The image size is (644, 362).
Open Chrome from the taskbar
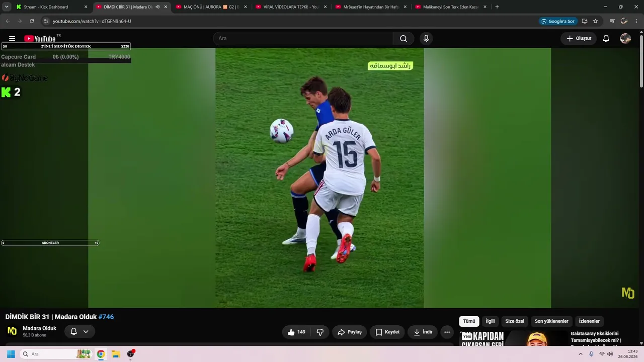point(101,354)
